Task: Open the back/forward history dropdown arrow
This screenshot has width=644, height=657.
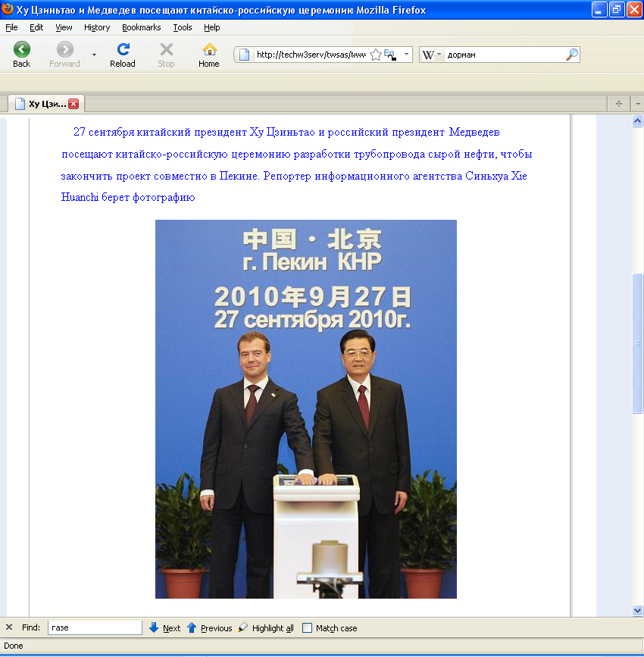Action: (94, 55)
